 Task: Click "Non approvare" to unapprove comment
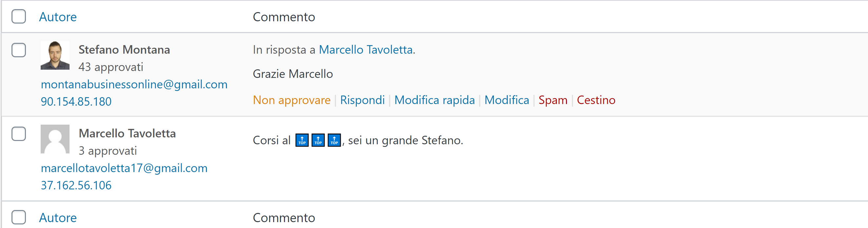(x=292, y=100)
